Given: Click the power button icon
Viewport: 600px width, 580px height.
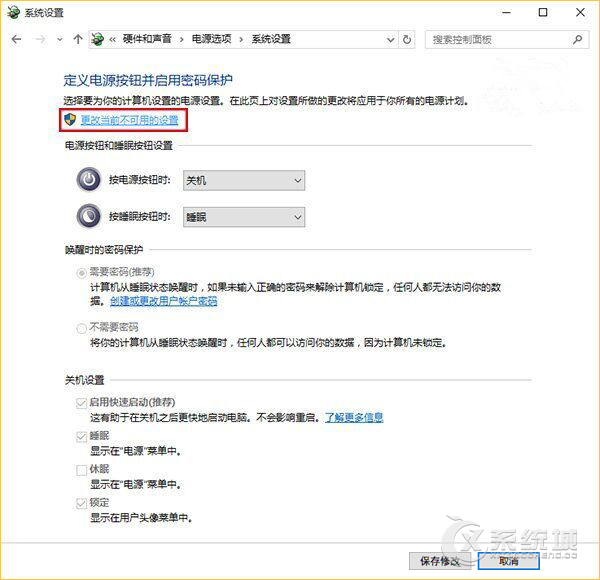Looking at the screenshot, I should click(x=89, y=179).
